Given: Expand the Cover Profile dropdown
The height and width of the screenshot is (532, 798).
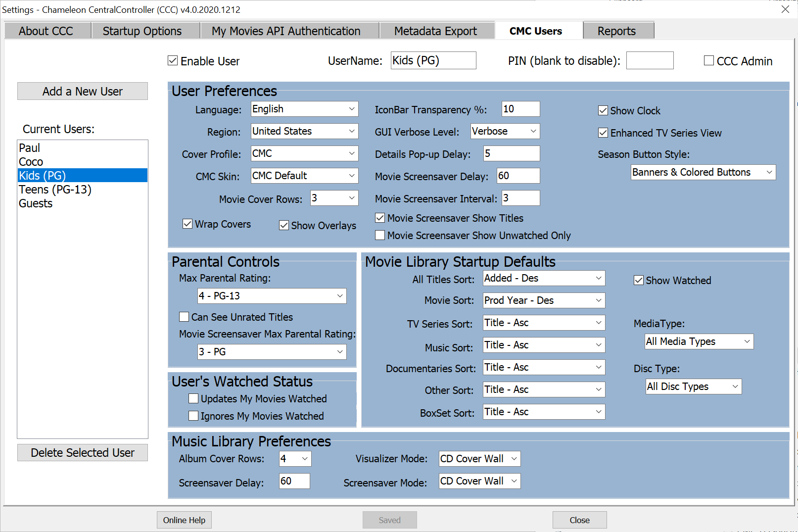Looking at the screenshot, I should tap(304, 153).
